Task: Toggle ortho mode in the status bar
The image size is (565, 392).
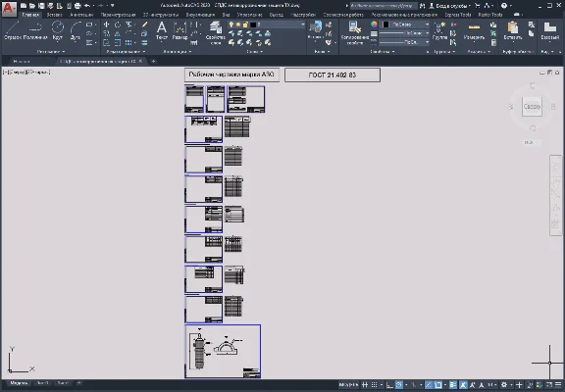Action: tap(389, 385)
